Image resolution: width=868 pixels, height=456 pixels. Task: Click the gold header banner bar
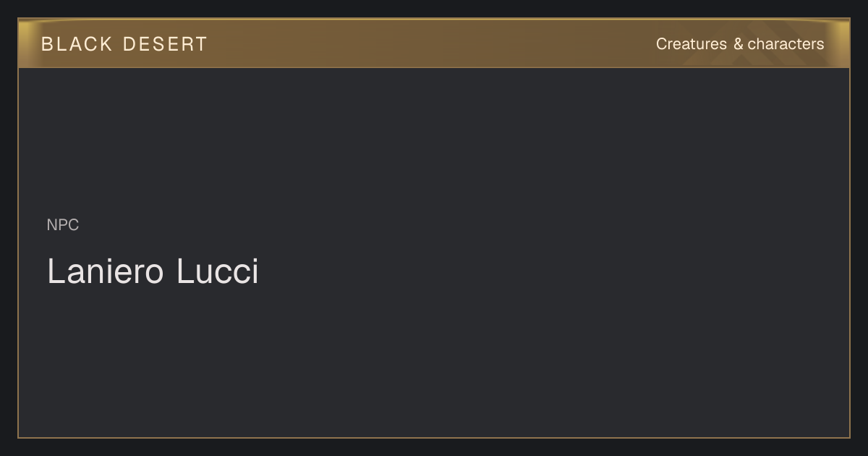coord(434,43)
